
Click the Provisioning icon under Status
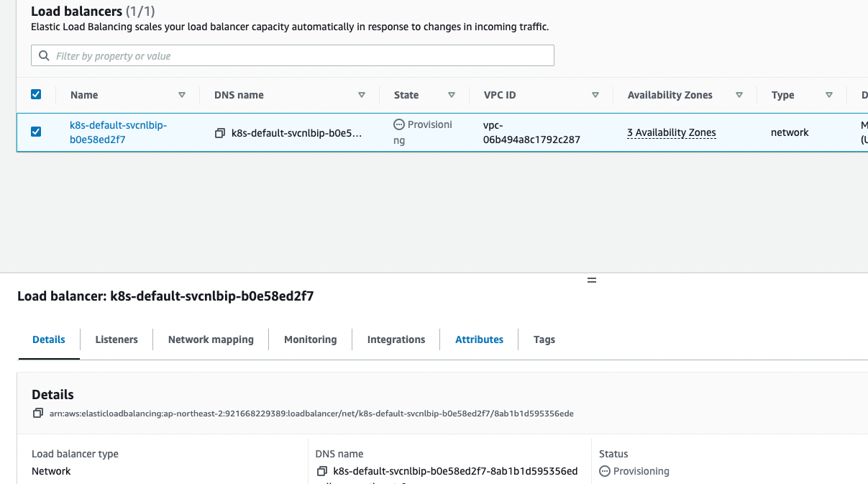pyautogui.click(x=605, y=471)
